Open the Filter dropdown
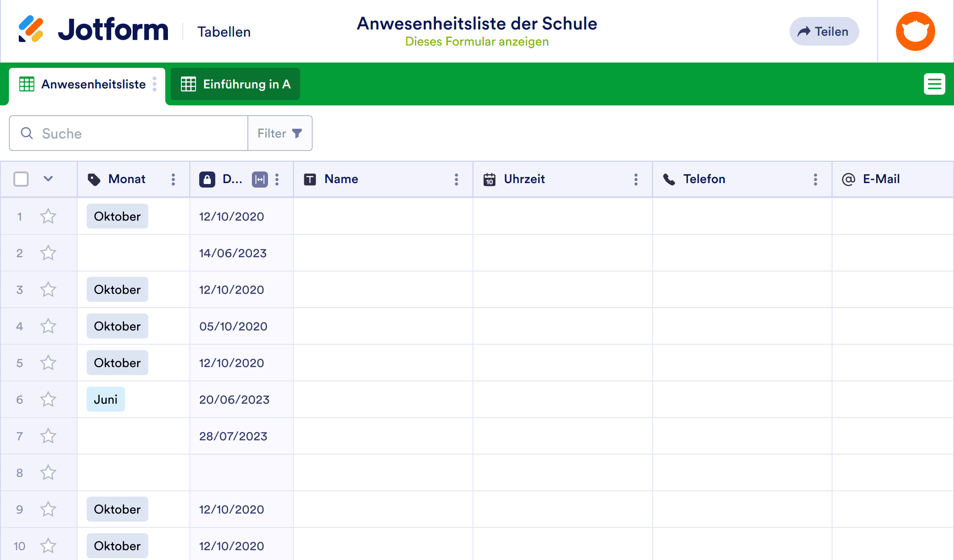Screen dimensions: 954x560 [280, 133]
